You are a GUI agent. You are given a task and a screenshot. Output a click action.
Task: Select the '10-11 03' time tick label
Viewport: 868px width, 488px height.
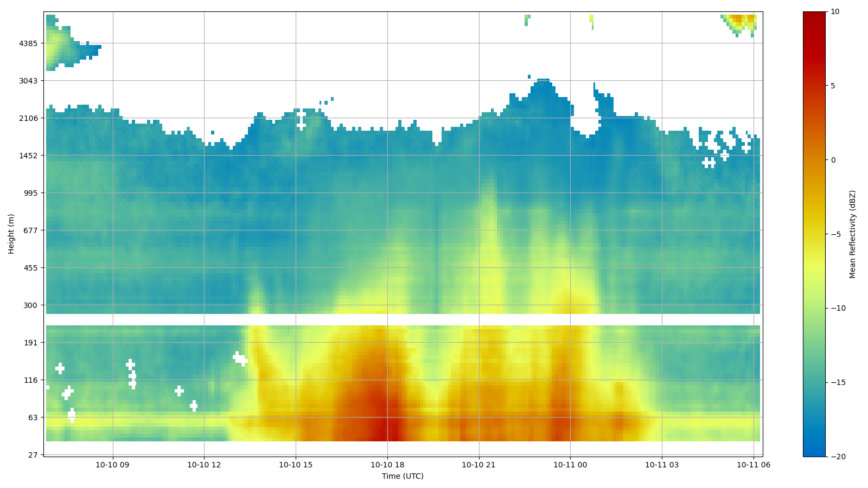pos(662,465)
